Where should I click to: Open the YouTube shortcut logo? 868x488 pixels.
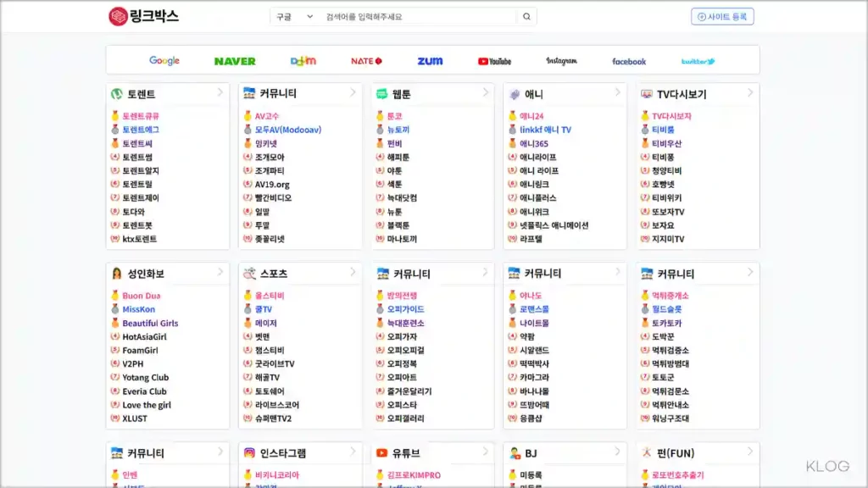click(494, 61)
